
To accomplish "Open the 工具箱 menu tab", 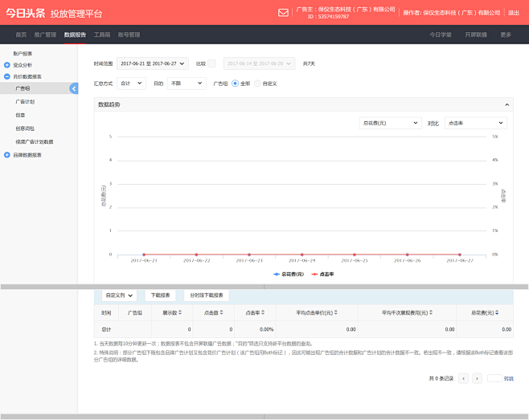I will (x=102, y=35).
